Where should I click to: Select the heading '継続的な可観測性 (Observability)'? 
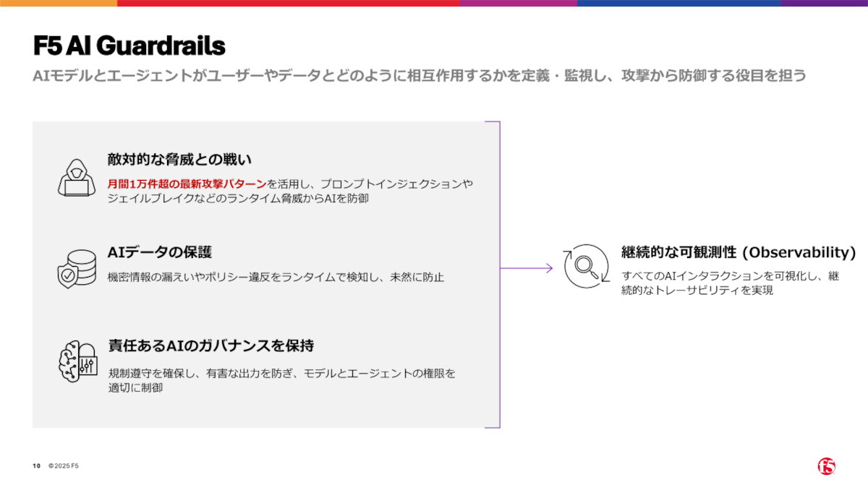coord(739,252)
